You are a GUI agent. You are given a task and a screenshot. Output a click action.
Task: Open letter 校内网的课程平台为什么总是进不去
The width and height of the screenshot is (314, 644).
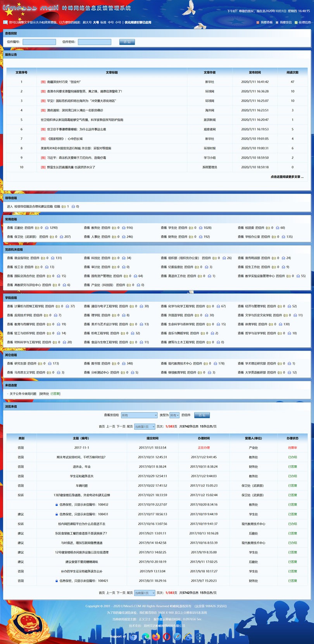pyautogui.click(x=81, y=524)
